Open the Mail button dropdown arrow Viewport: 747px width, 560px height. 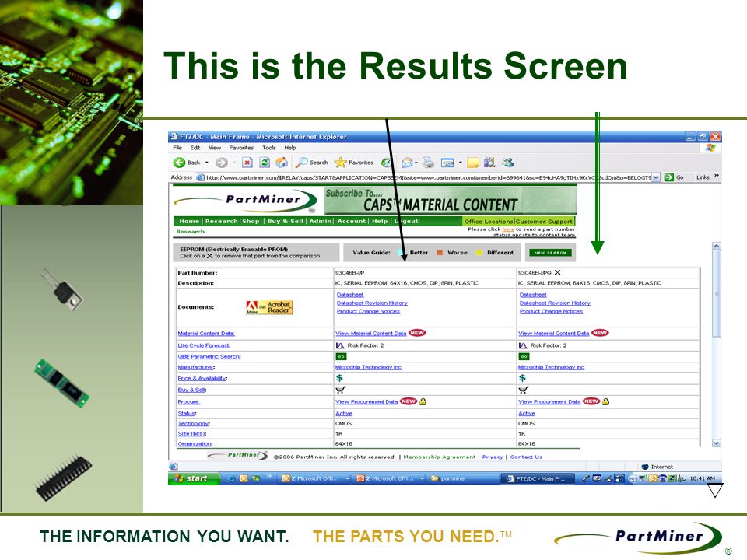pyautogui.click(x=416, y=163)
